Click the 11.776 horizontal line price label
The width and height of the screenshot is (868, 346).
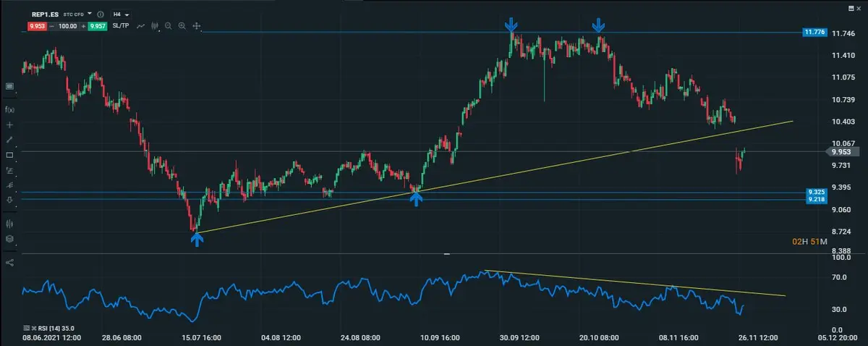[x=814, y=33]
